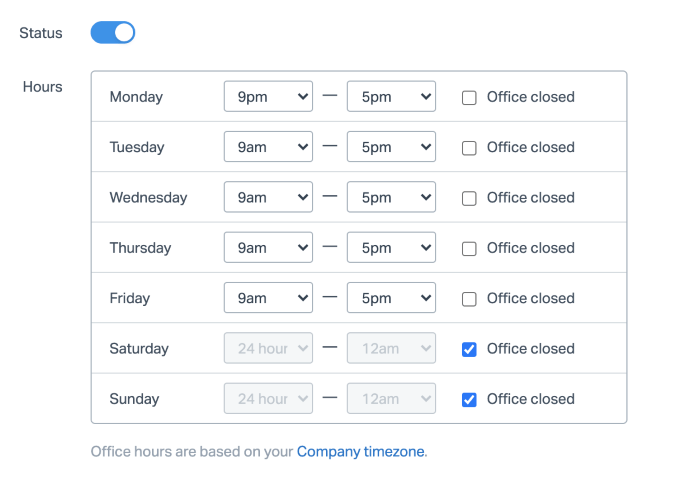Enable Office closed on Wednesday
The image size is (679, 480).
click(469, 198)
